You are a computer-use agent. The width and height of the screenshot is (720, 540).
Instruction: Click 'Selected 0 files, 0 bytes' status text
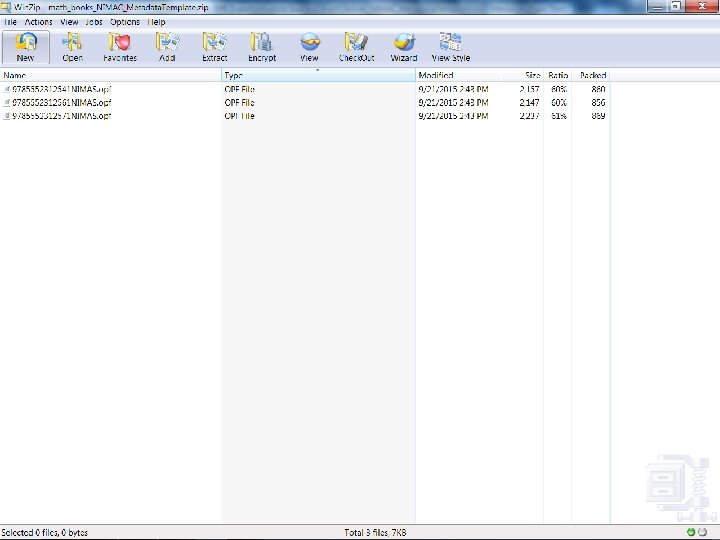point(45,533)
